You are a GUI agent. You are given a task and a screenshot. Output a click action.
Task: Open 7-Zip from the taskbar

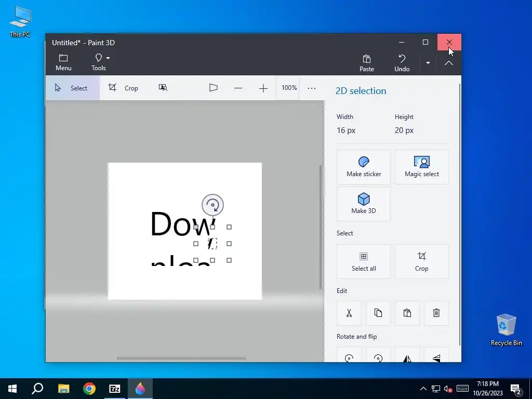115,389
